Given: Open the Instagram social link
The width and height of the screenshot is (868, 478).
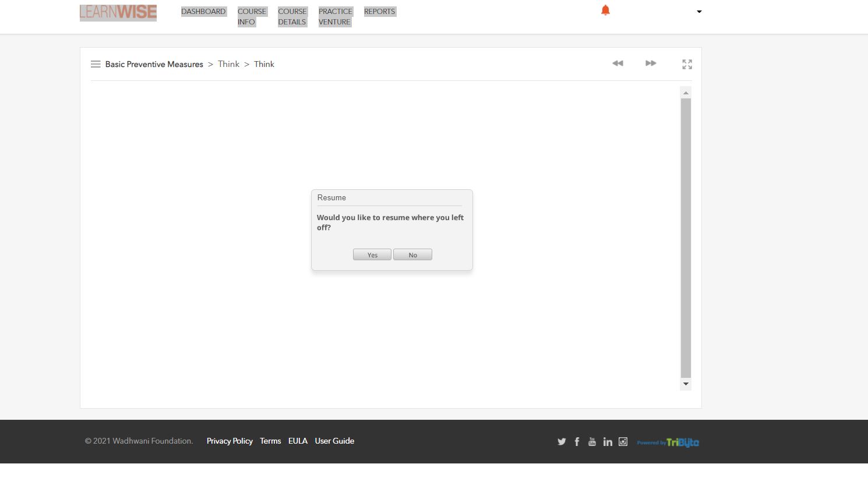Looking at the screenshot, I should [623, 441].
